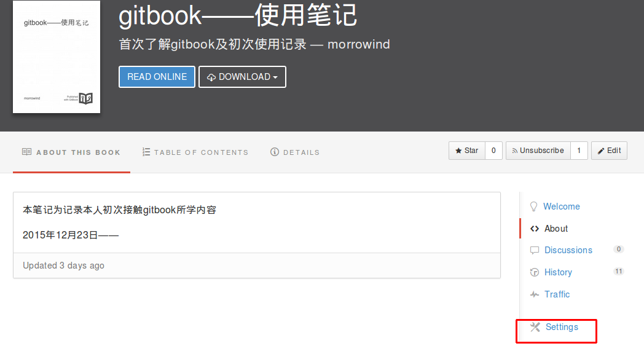This screenshot has width=644, height=362.
Task: Click the GitBook logo on book cover
Action: pos(85,98)
